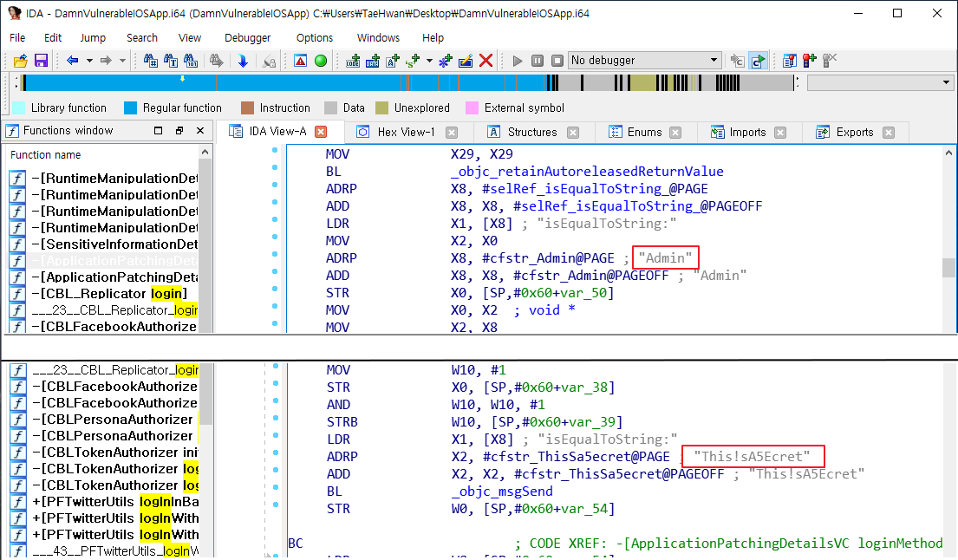Image resolution: width=958 pixels, height=560 pixels.
Task: Maximize the Functions window panel square button
Action: click(159, 131)
